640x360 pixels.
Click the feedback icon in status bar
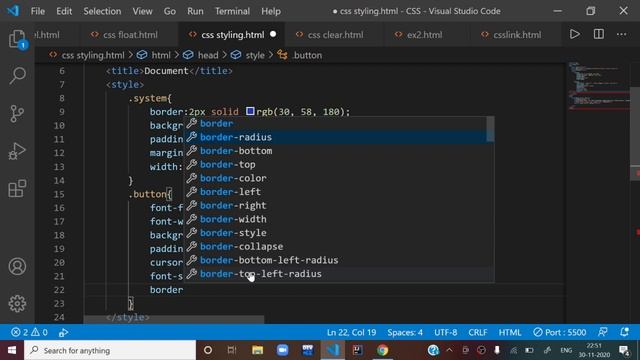click(x=602, y=332)
